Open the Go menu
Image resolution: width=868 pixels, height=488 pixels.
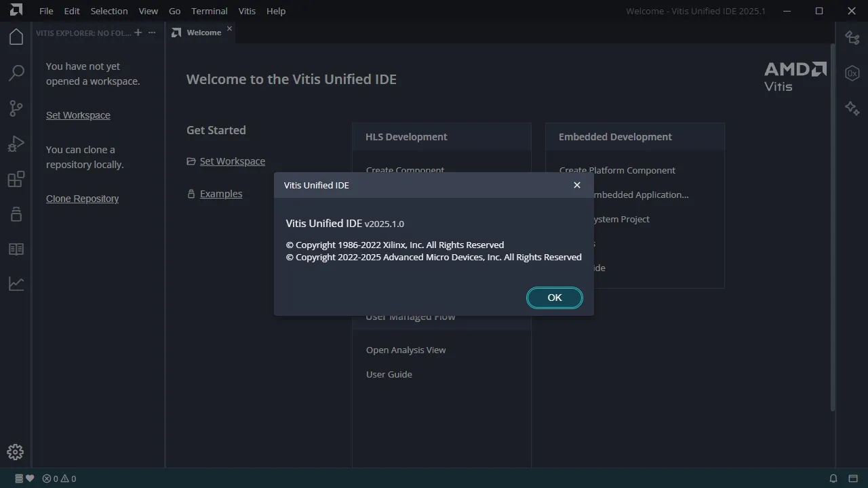tap(174, 11)
